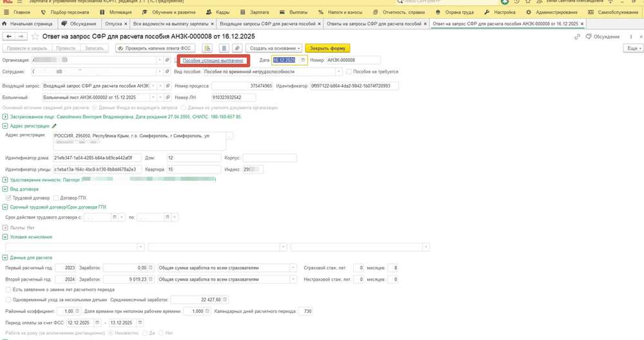Click the Записать button

[94, 48]
